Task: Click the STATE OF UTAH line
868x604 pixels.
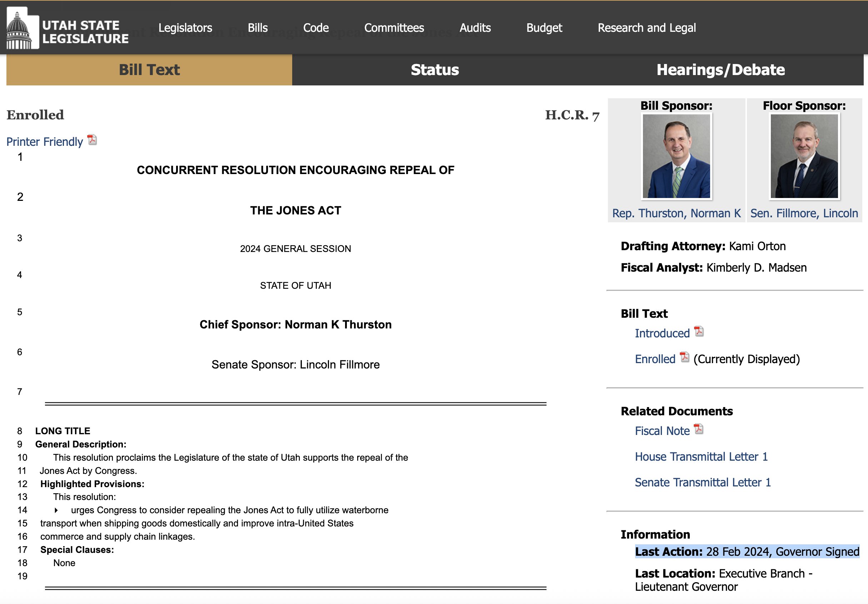Action: pos(296,286)
